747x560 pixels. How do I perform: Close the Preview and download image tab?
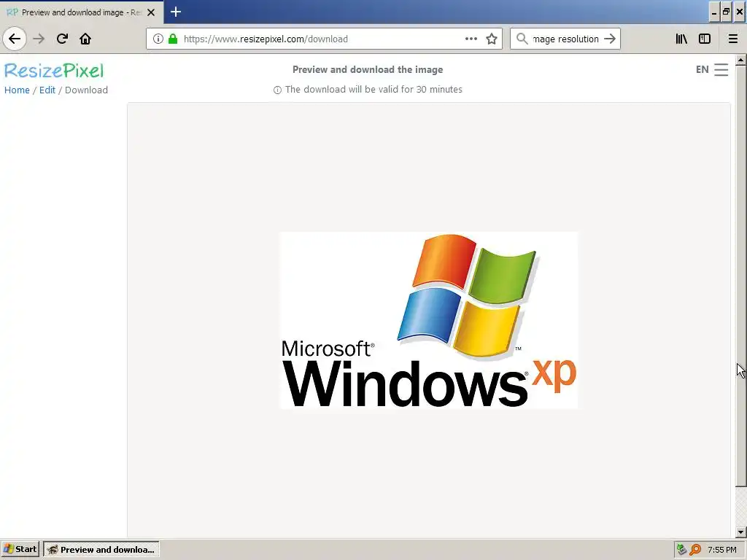[x=151, y=12]
